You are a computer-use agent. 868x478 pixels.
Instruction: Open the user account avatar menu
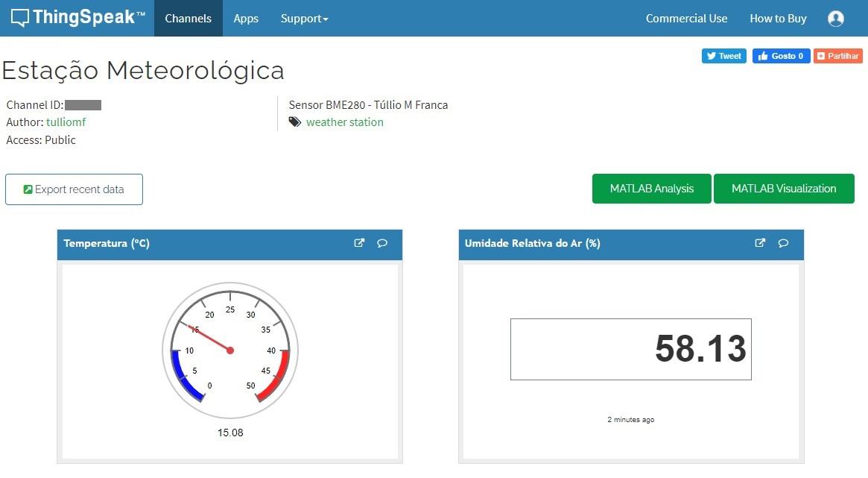tap(835, 19)
